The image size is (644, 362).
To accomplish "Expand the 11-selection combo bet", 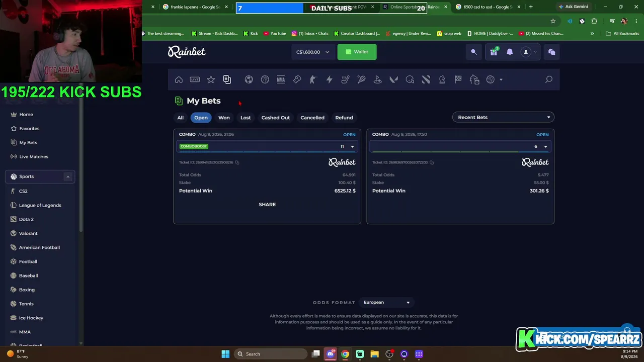I will 352,146.
